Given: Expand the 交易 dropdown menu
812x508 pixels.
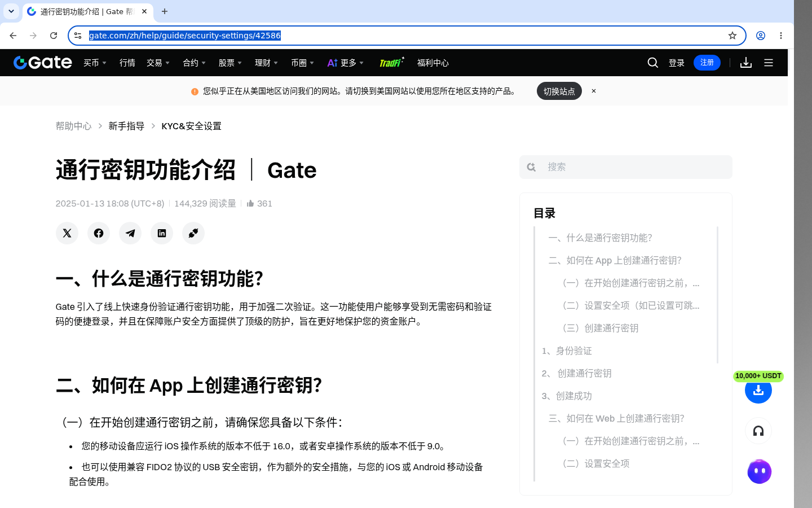Looking at the screenshot, I should (x=158, y=63).
